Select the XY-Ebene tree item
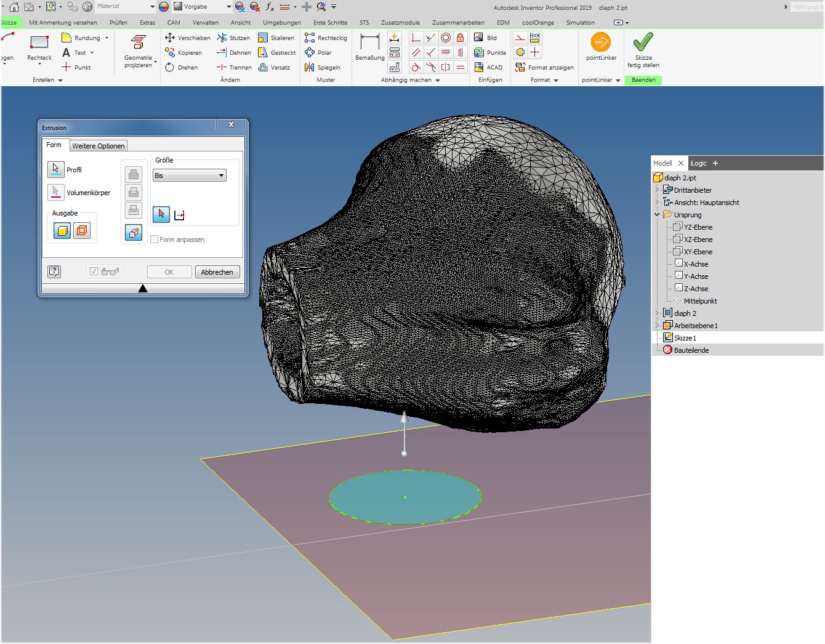 698,252
